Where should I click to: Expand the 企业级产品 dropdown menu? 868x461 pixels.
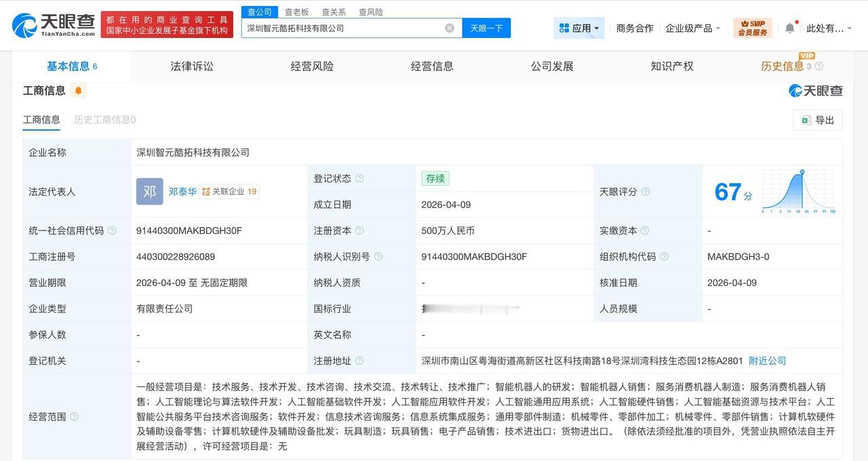[x=692, y=28]
